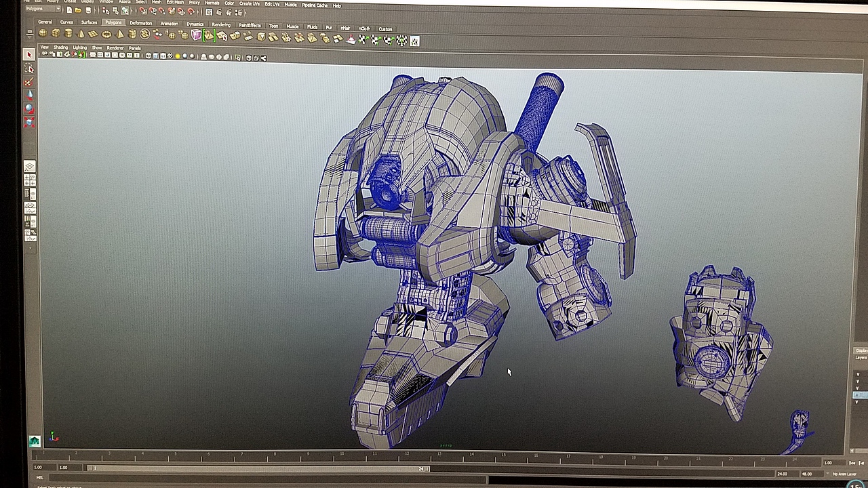Open the panel Renderer menu
Viewport: 868px width, 488px height.
(x=115, y=48)
